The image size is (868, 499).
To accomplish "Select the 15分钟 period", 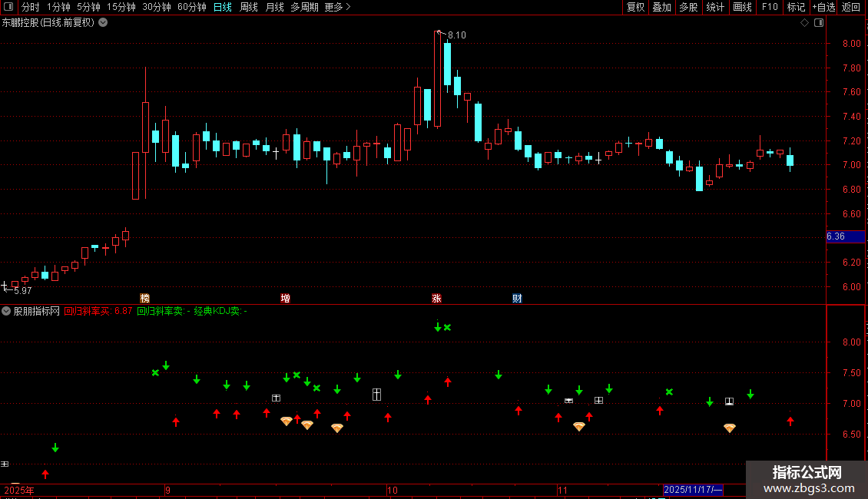I will [121, 7].
